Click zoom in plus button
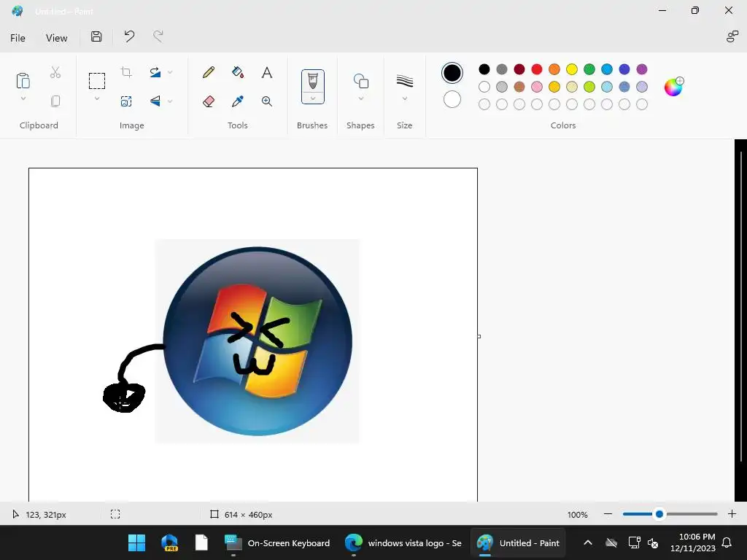The height and width of the screenshot is (560, 747). pyautogui.click(x=732, y=514)
